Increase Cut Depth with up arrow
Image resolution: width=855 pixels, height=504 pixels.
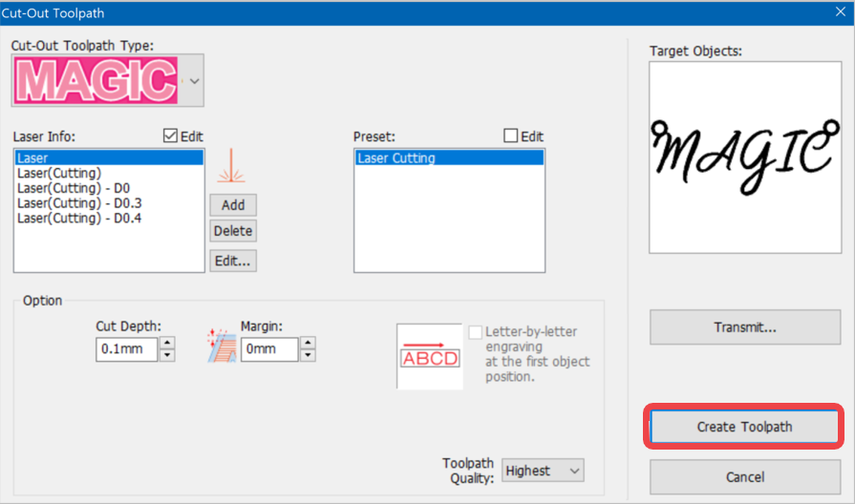point(167,343)
